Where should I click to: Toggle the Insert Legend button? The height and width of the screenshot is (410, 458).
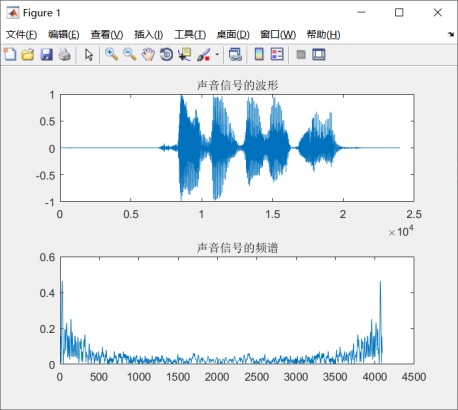(x=277, y=54)
